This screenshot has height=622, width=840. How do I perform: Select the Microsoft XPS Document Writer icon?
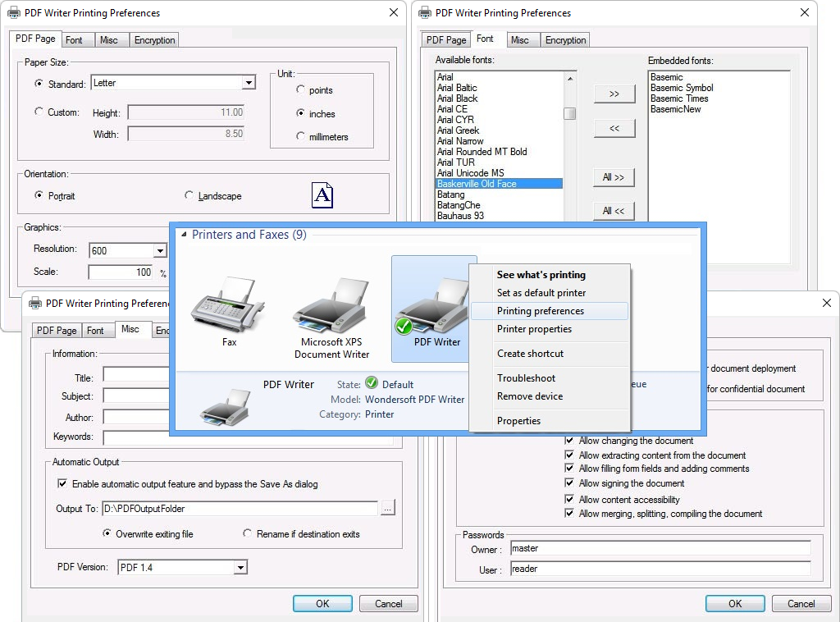pos(331,304)
